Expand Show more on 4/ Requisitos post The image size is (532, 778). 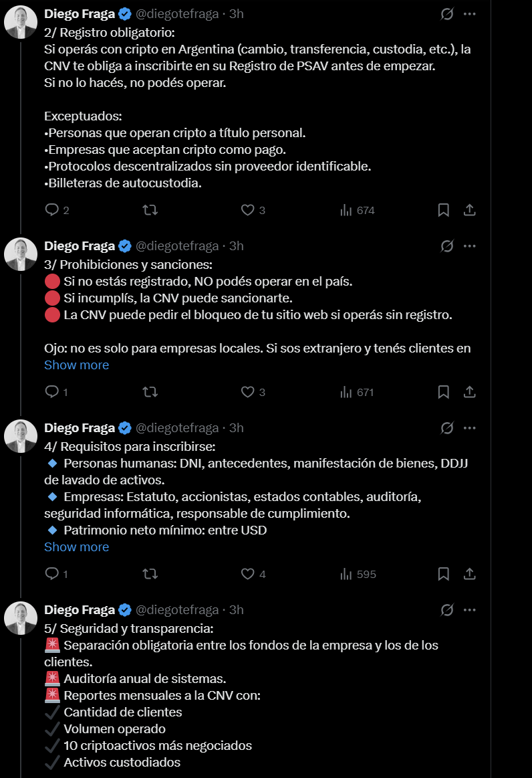(x=76, y=547)
